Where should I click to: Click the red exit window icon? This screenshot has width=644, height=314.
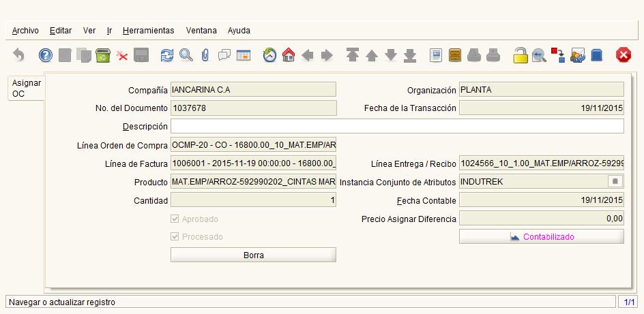(x=624, y=55)
